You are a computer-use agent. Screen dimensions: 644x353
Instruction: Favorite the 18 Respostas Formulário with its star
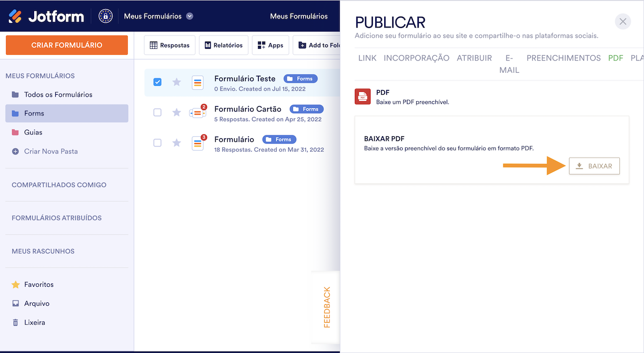pyautogui.click(x=176, y=142)
